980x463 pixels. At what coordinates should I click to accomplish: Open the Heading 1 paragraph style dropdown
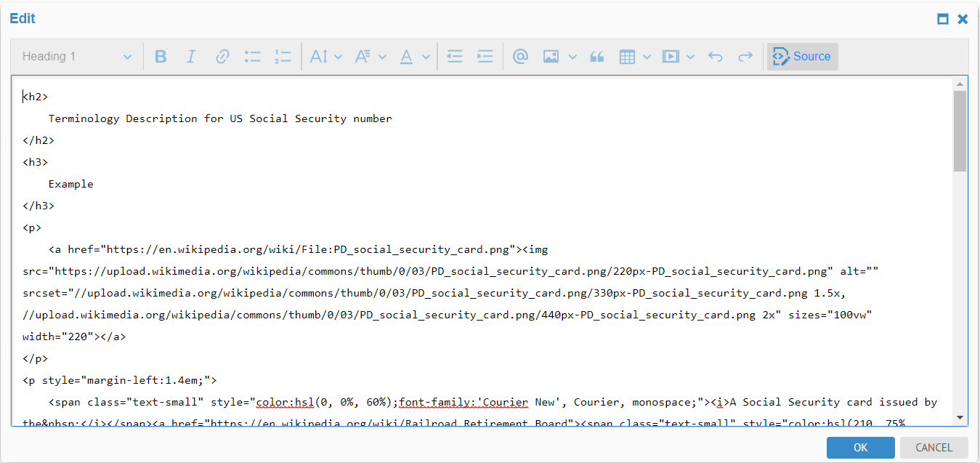(x=76, y=56)
